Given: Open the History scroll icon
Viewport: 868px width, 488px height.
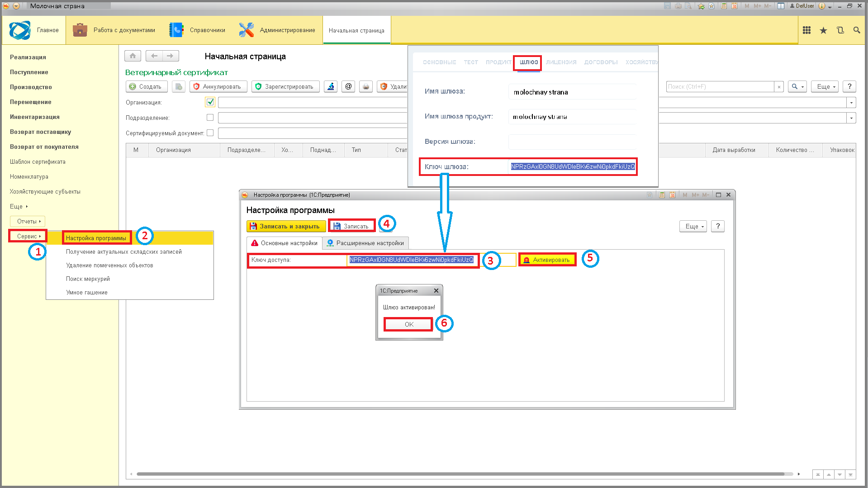Looking at the screenshot, I should point(840,30).
